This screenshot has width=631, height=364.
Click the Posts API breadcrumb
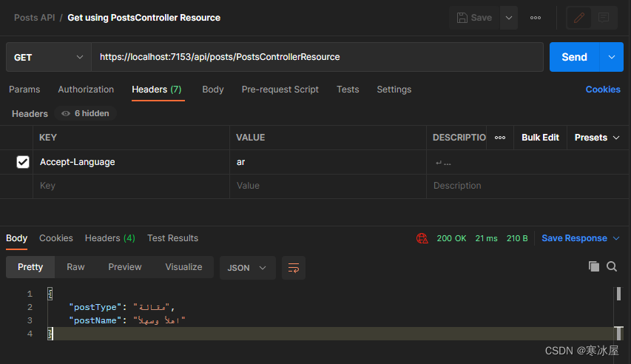pyautogui.click(x=34, y=18)
